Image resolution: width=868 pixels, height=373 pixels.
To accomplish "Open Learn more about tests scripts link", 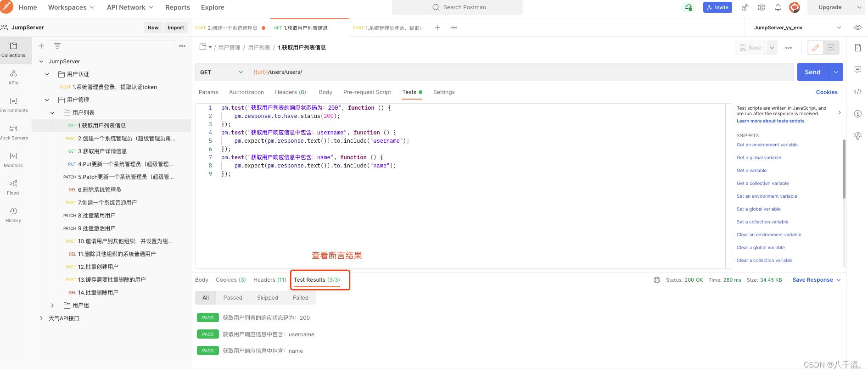I will click(x=770, y=121).
